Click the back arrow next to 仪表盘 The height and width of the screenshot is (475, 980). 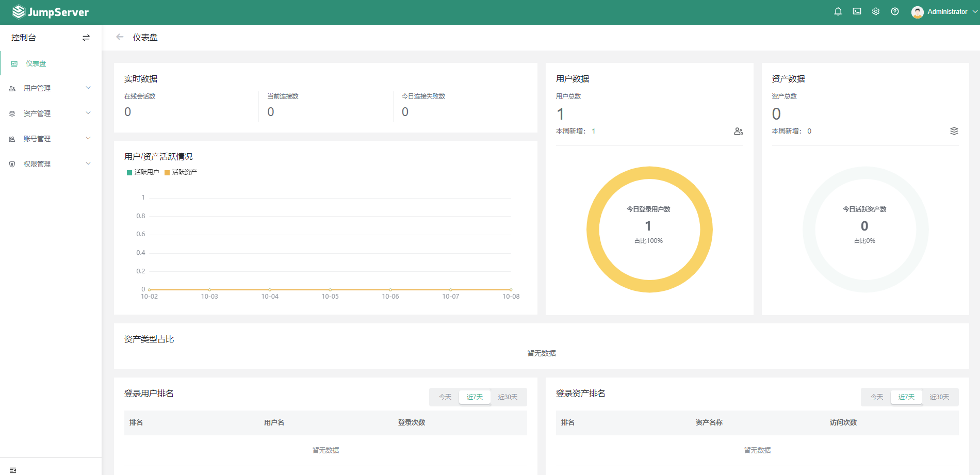tap(120, 37)
